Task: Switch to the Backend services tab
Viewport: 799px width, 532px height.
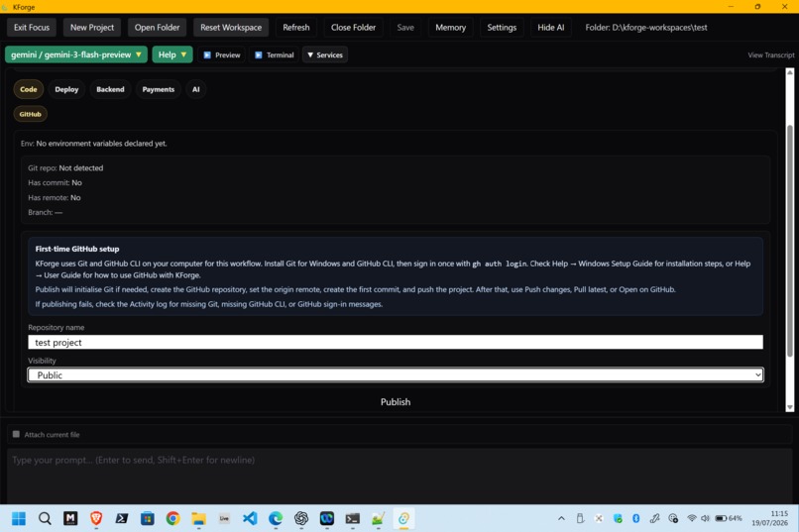Action: (110, 89)
